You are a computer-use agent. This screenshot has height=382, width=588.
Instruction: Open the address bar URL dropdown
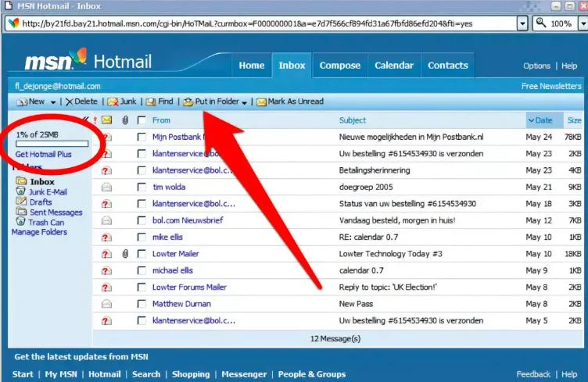522,23
